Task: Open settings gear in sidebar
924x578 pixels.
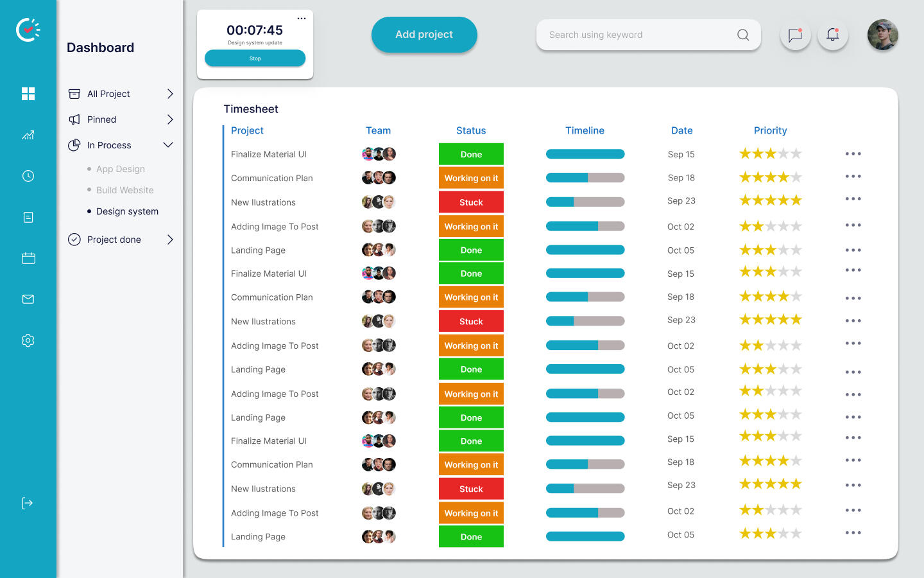Action: pos(28,340)
